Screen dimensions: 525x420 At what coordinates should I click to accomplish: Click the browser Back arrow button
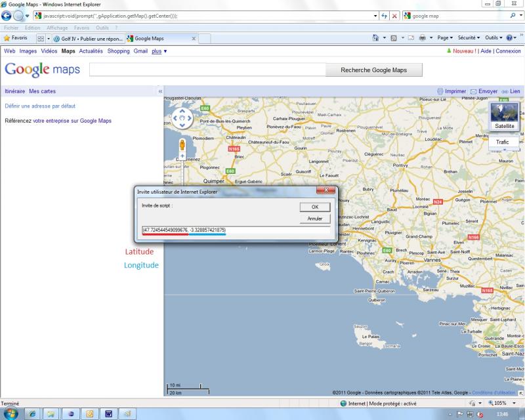(x=6, y=16)
